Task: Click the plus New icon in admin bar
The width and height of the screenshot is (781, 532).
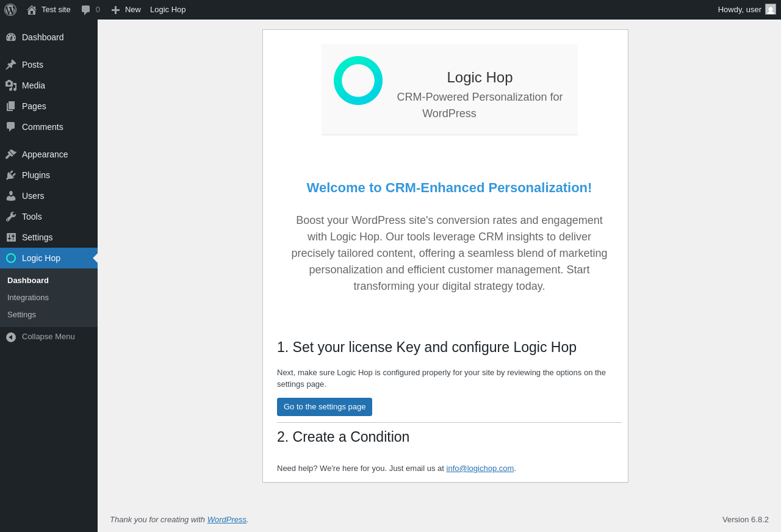Action: [x=115, y=10]
